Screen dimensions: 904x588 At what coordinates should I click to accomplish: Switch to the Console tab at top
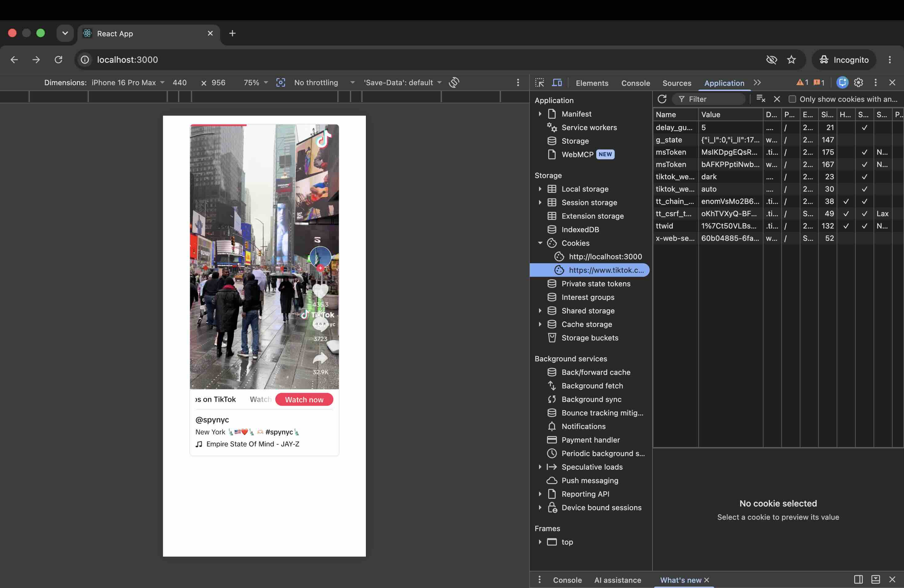click(636, 83)
